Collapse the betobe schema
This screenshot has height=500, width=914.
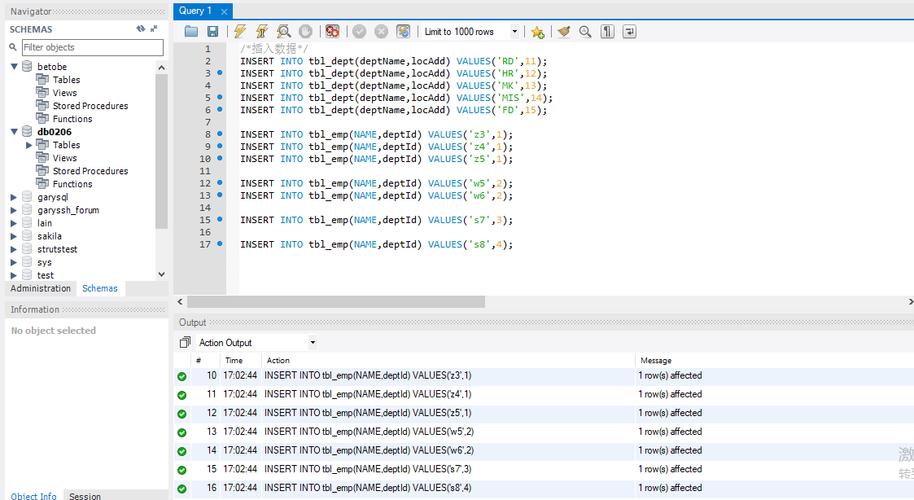(14, 66)
